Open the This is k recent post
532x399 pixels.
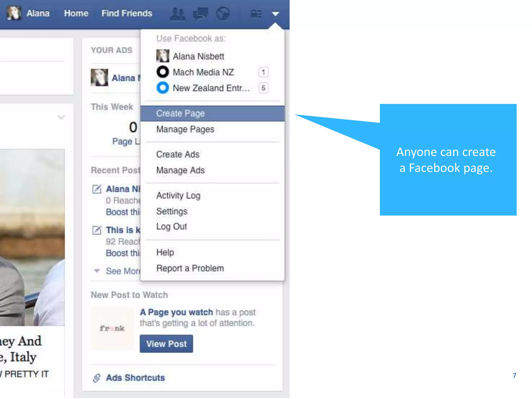pyautogui.click(x=123, y=230)
